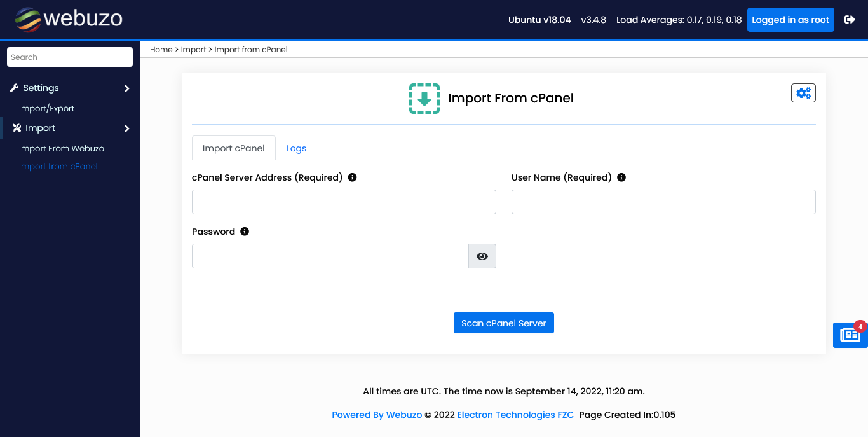Select the Import cPanel tab
This screenshot has width=868, height=437.
click(x=233, y=148)
